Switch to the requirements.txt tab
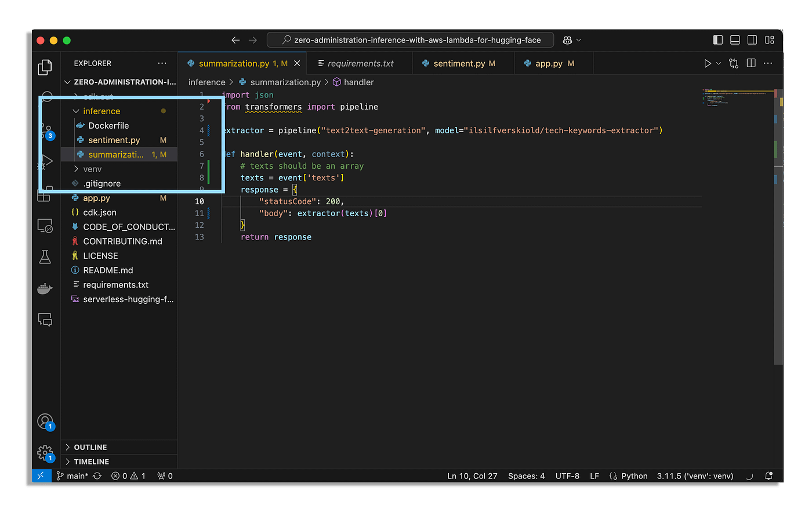This screenshot has height=512, width=812. pos(360,64)
